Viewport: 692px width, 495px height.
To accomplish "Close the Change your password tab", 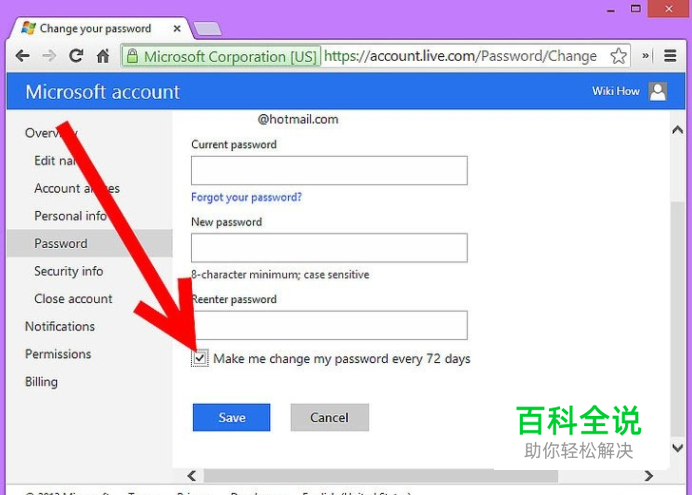I will coord(177,29).
